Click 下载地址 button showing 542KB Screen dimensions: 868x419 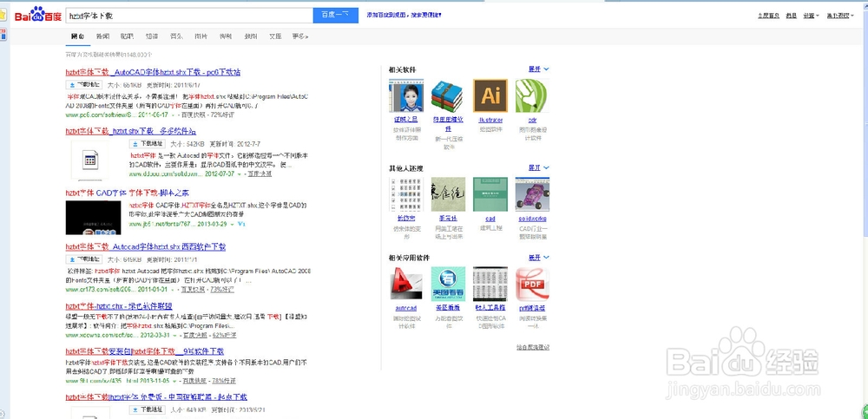(148, 144)
